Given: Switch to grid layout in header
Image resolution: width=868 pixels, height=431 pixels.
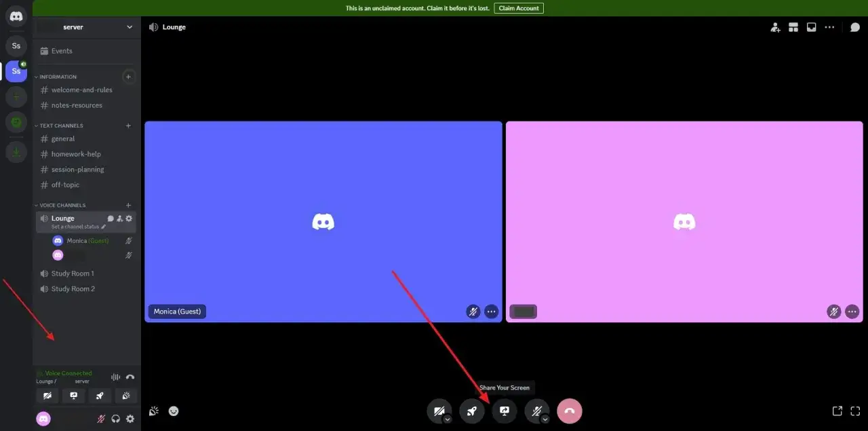Looking at the screenshot, I should pyautogui.click(x=793, y=27).
